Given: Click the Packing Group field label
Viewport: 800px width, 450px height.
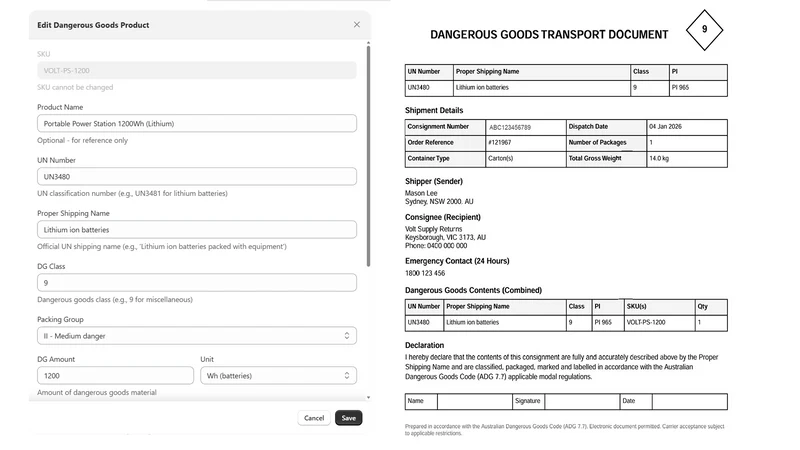Looking at the screenshot, I should pyautogui.click(x=60, y=319).
